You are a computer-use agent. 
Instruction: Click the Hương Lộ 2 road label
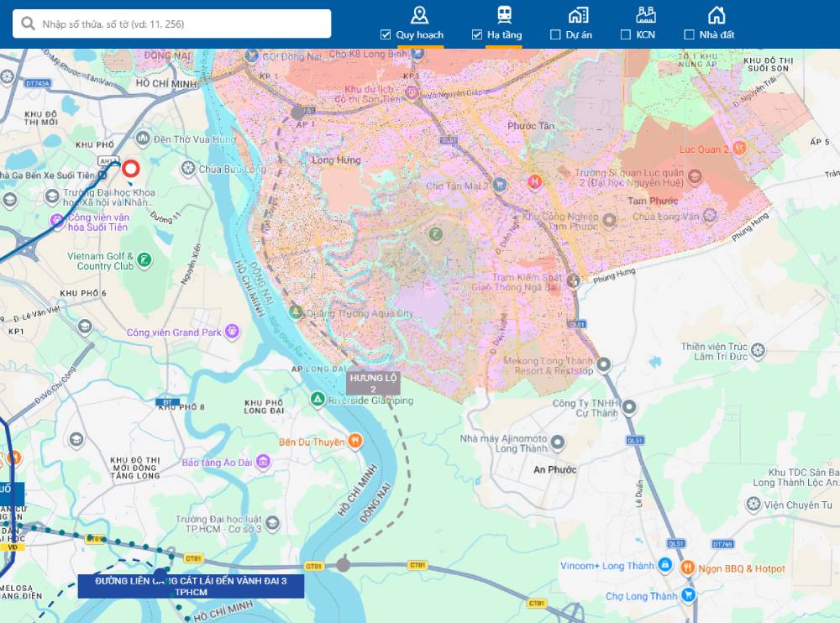tap(373, 383)
